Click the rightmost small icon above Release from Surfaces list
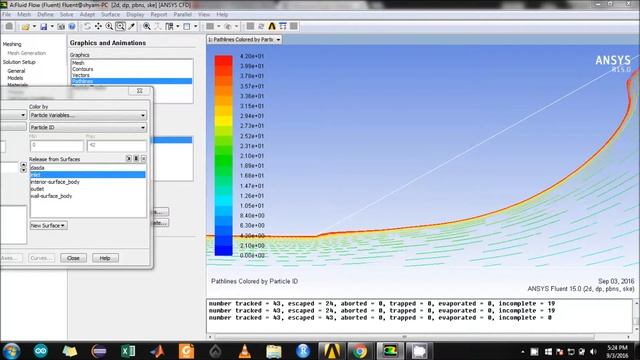The height and width of the screenshot is (360, 640). tap(144, 158)
